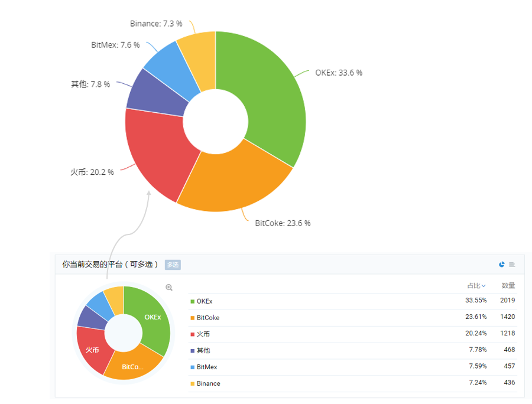Click the 多选 tag badge
This screenshot has width=532, height=404.
173,265
